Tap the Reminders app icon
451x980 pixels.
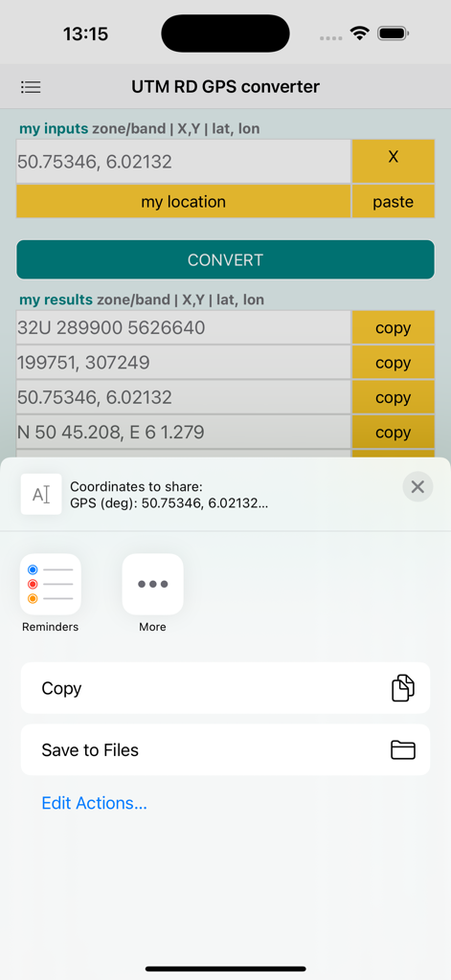51,585
